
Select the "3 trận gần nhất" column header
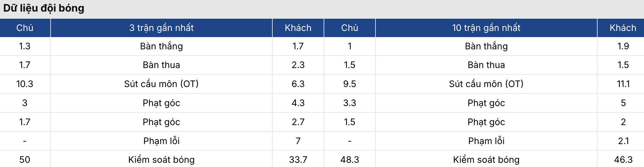click(161, 28)
